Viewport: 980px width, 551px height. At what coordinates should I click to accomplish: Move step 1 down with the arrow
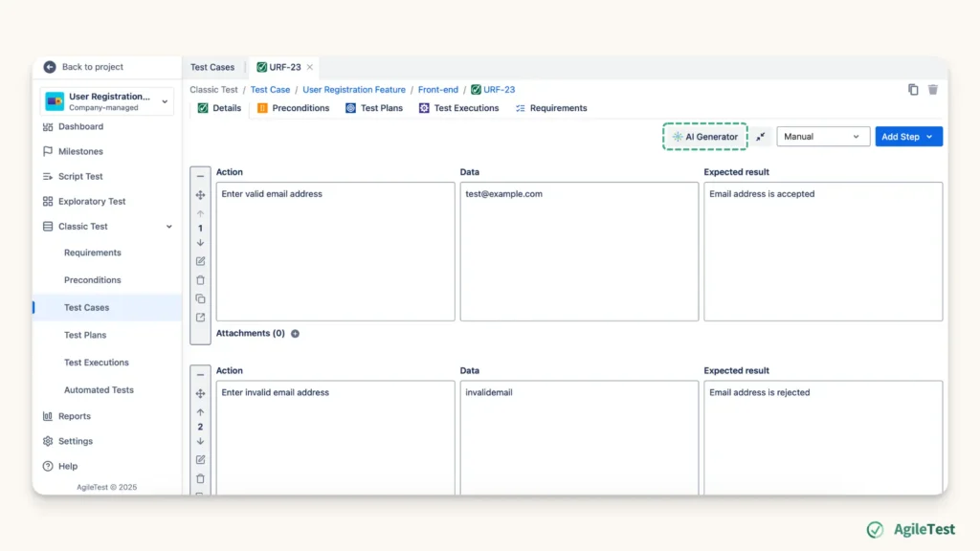200,242
